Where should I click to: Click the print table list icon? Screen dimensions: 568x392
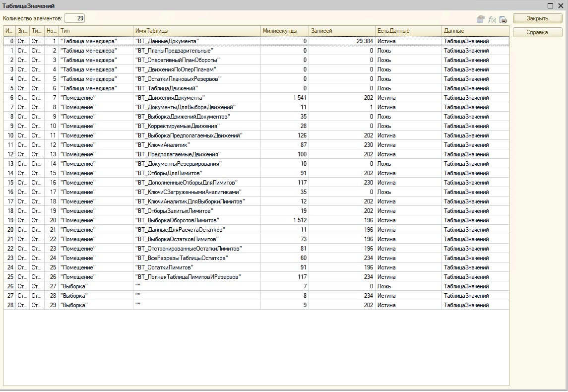[503, 19]
